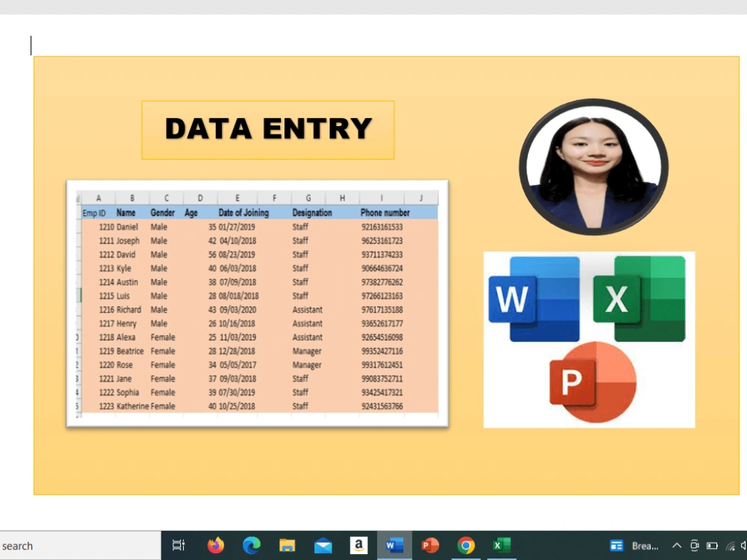This screenshot has height=560, width=747.
Task: Open Task View from the taskbar
Action: coord(179,545)
